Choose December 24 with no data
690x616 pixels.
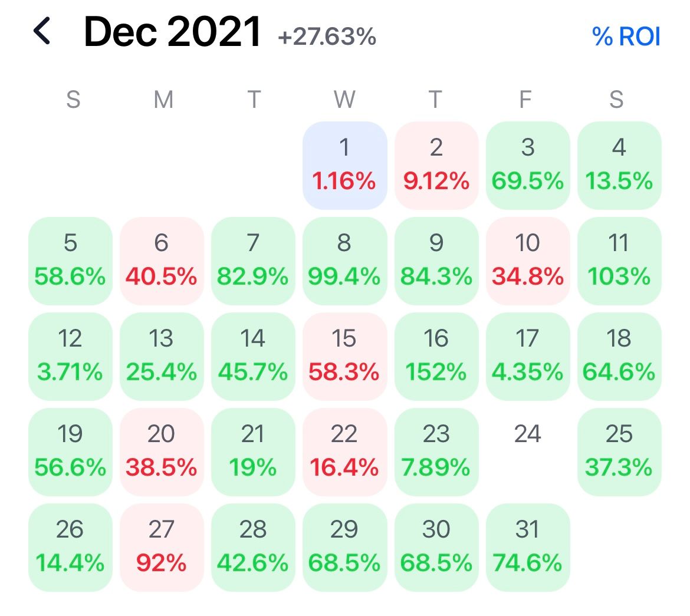click(x=528, y=452)
